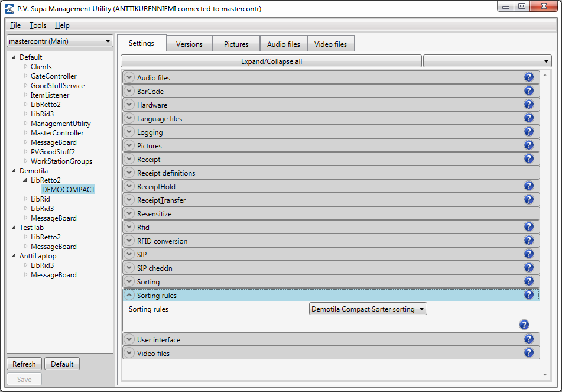The height and width of the screenshot is (392, 562).
Task: Switch to the Versions tab
Action: point(189,44)
